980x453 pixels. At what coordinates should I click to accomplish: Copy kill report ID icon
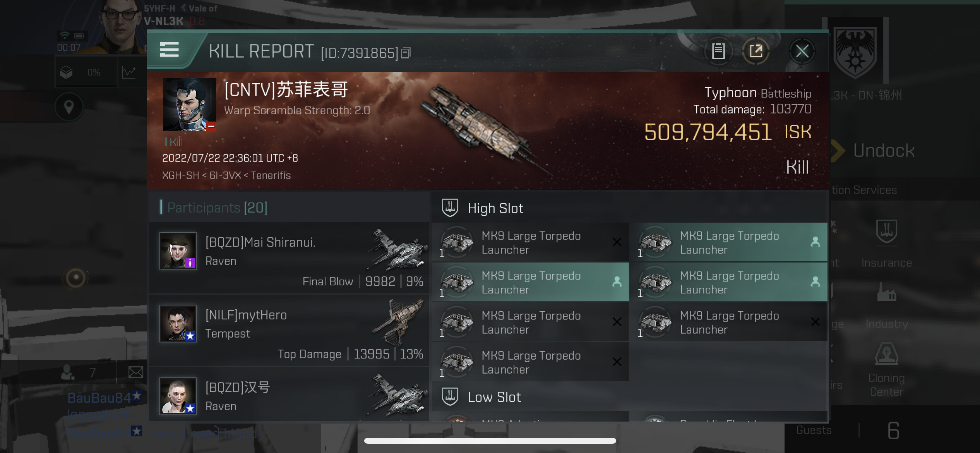pyautogui.click(x=405, y=53)
